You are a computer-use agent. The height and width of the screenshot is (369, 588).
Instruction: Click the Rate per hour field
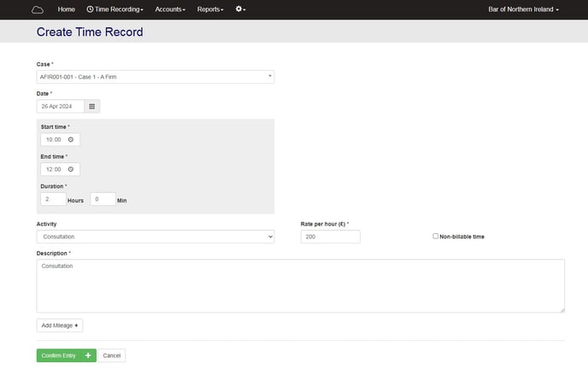click(x=330, y=237)
